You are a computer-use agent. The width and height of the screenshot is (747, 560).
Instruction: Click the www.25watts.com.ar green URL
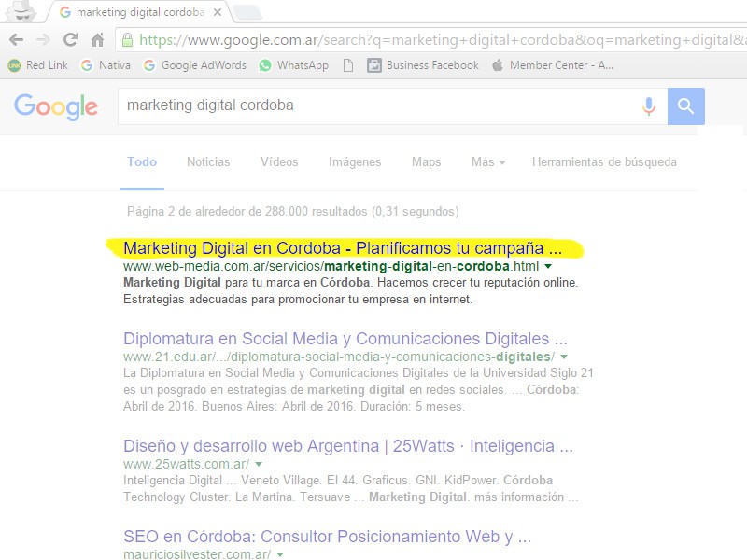pyautogui.click(x=186, y=464)
